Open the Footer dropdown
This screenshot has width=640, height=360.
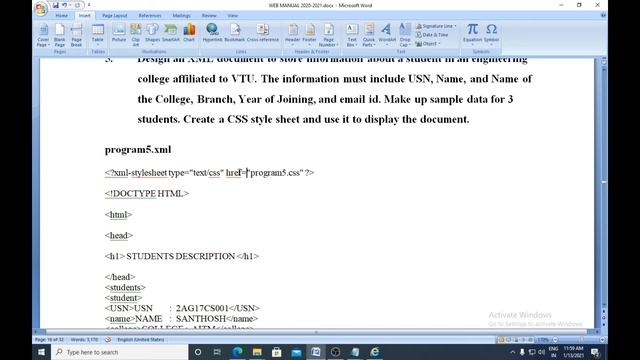click(309, 35)
